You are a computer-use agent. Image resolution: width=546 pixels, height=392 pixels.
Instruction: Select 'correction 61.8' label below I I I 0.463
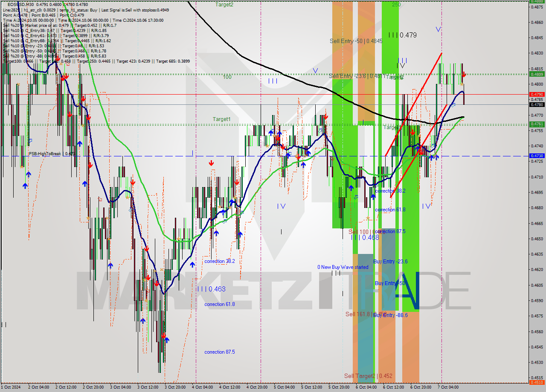220,304
